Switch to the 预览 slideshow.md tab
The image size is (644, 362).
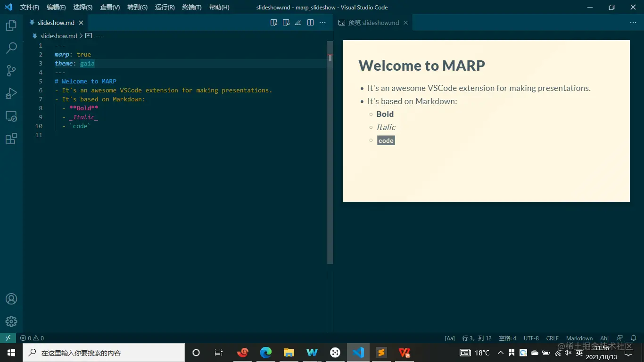372,22
